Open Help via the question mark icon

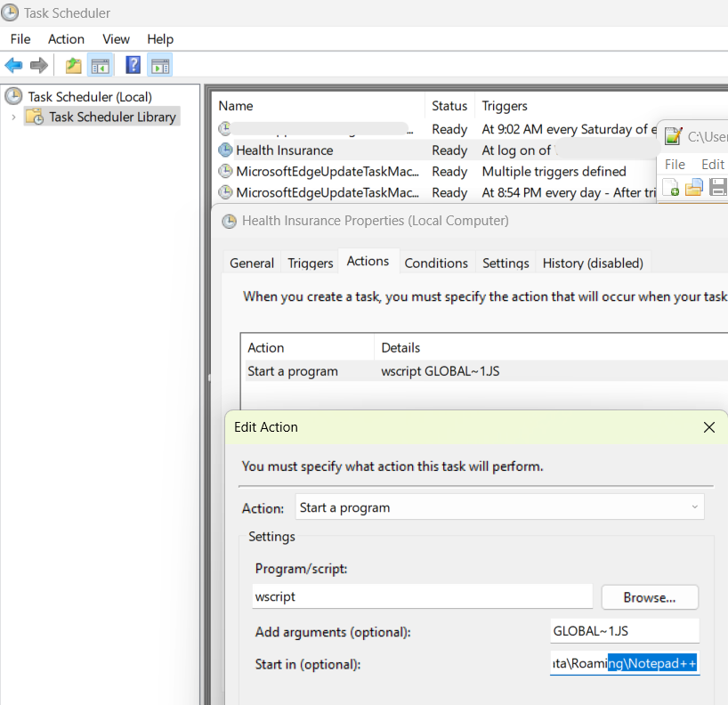pyautogui.click(x=133, y=65)
